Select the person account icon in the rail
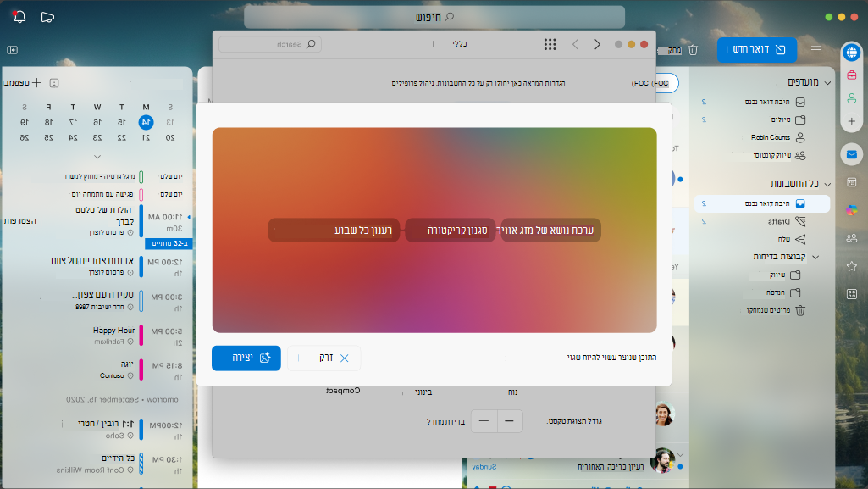868x489 pixels. coord(851,98)
